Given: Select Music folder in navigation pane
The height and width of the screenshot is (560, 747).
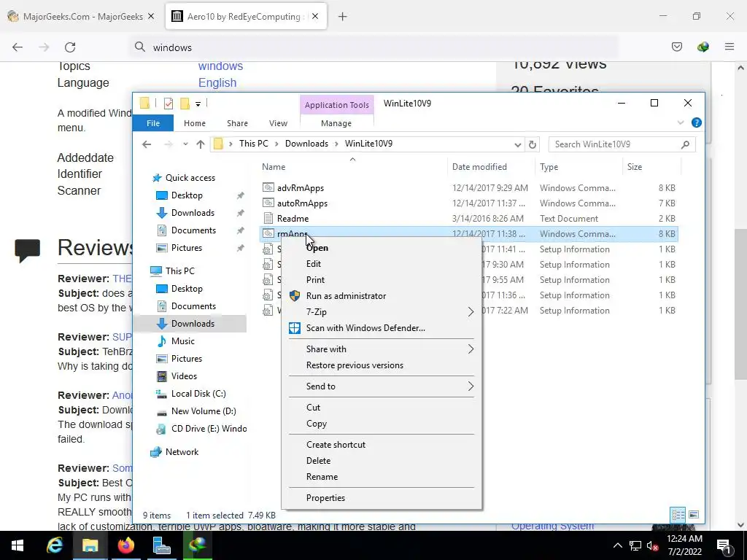Looking at the screenshot, I should pyautogui.click(x=183, y=341).
